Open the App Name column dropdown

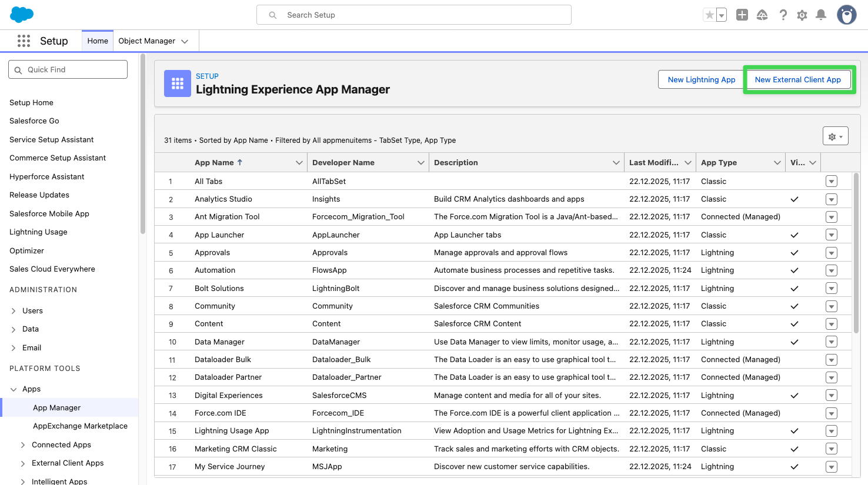[299, 162]
